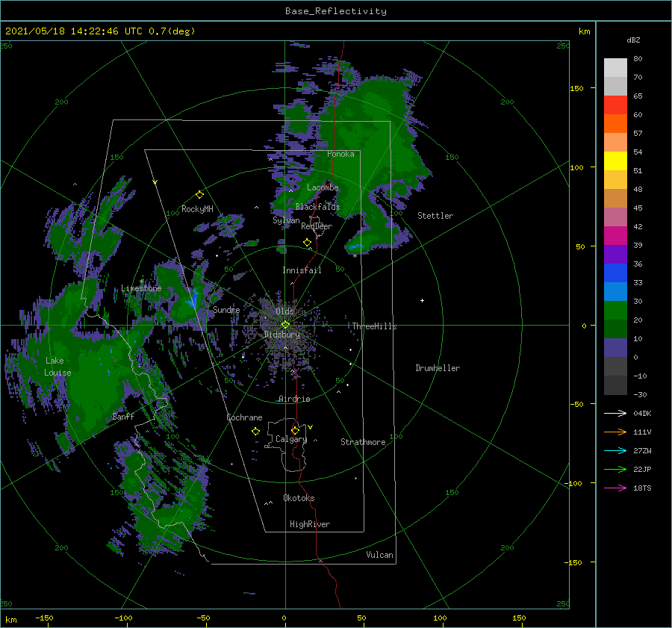Click the yellow 51 dBZ color swatch

click(x=615, y=161)
